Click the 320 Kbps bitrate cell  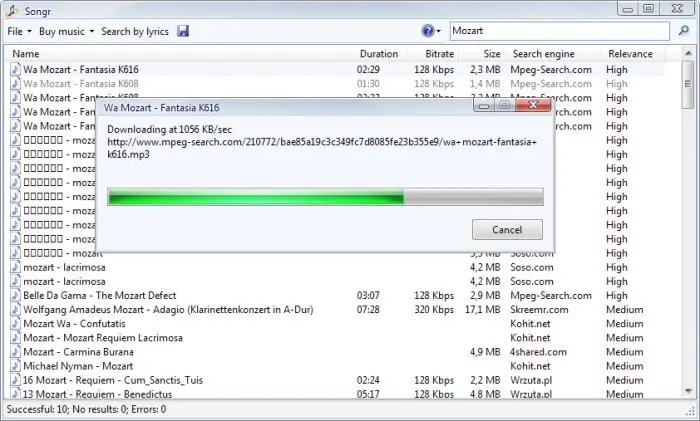point(434,310)
